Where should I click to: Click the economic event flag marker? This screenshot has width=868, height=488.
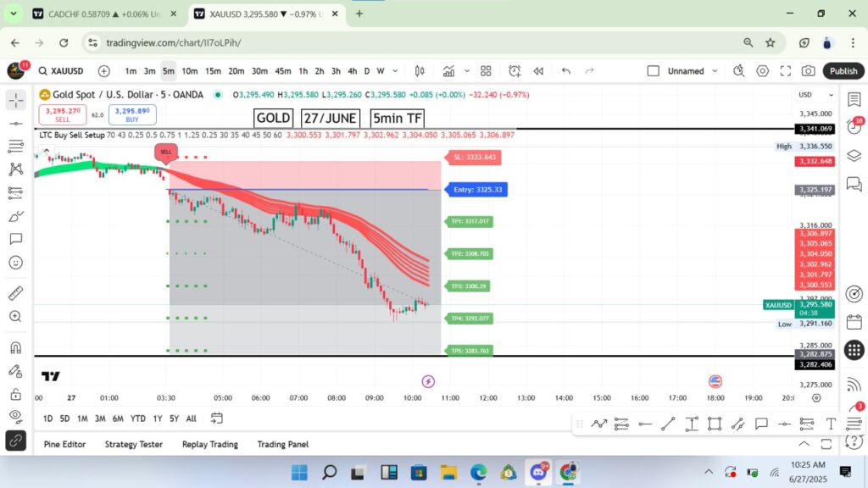tap(715, 381)
